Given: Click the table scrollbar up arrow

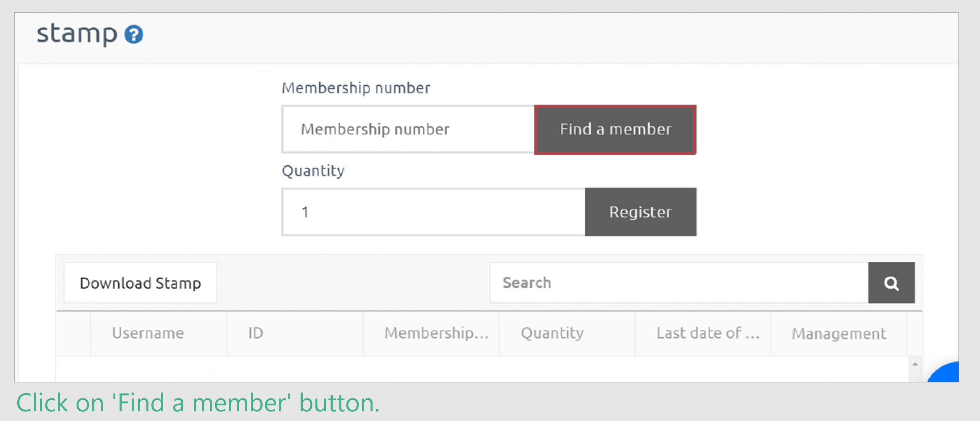Looking at the screenshot, I should coord(915,364).
